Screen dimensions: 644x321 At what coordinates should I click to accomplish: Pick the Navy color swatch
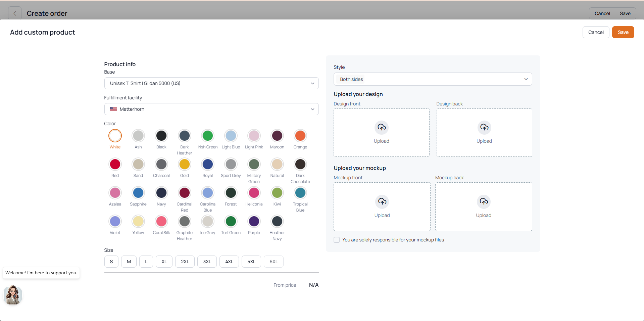161,193
